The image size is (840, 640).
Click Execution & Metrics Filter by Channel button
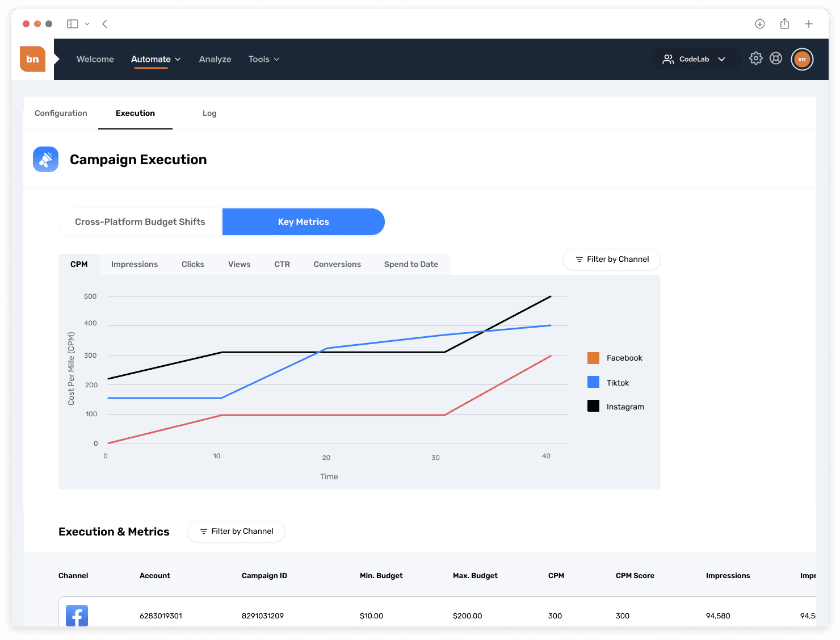pos(236,532)
